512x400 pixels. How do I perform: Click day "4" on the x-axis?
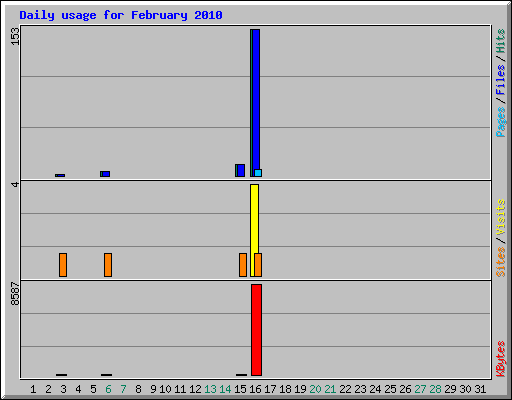tap(78, 389)
